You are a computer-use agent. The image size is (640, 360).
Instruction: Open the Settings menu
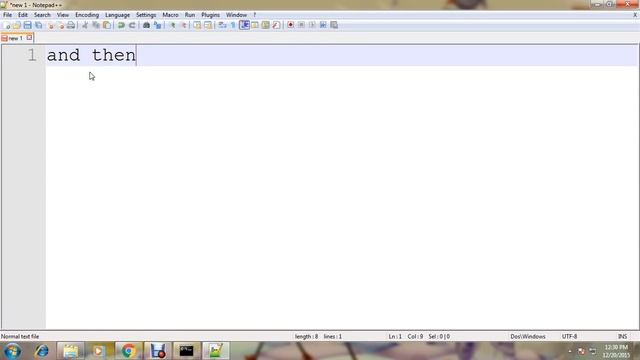(x=146, y=15)
